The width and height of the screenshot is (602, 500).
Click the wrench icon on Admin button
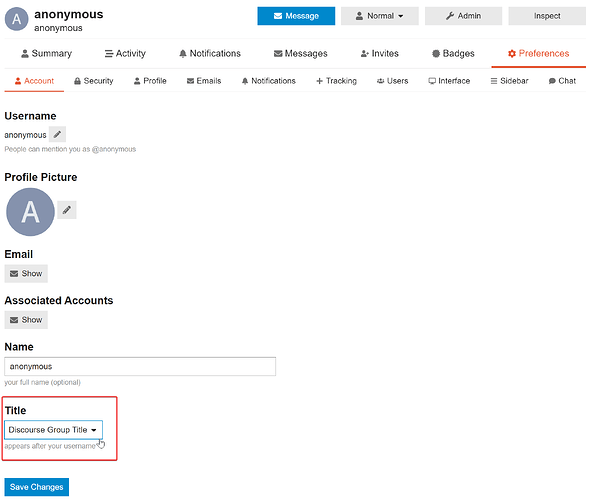(x=450, y=16)
